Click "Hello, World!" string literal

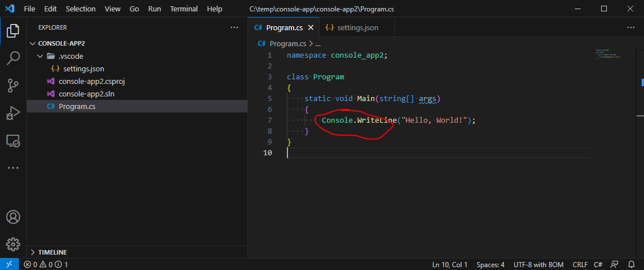tap(434, 120)
